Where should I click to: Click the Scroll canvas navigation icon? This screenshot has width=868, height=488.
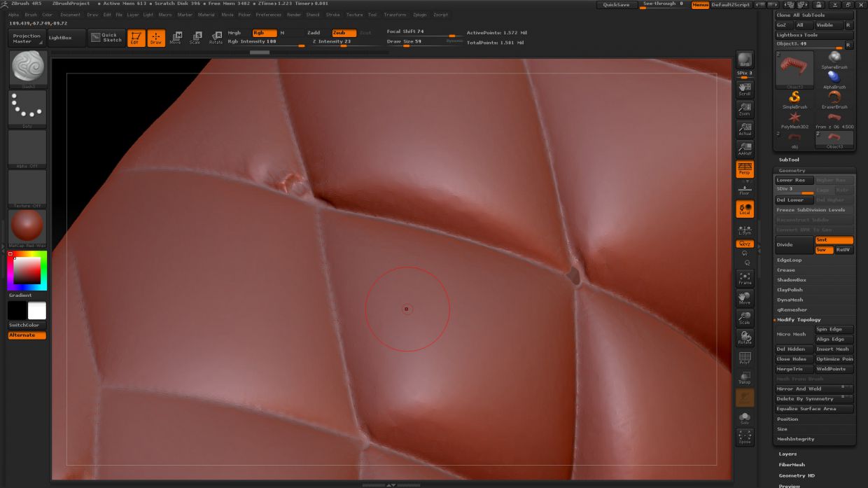[x=745, y=89]
